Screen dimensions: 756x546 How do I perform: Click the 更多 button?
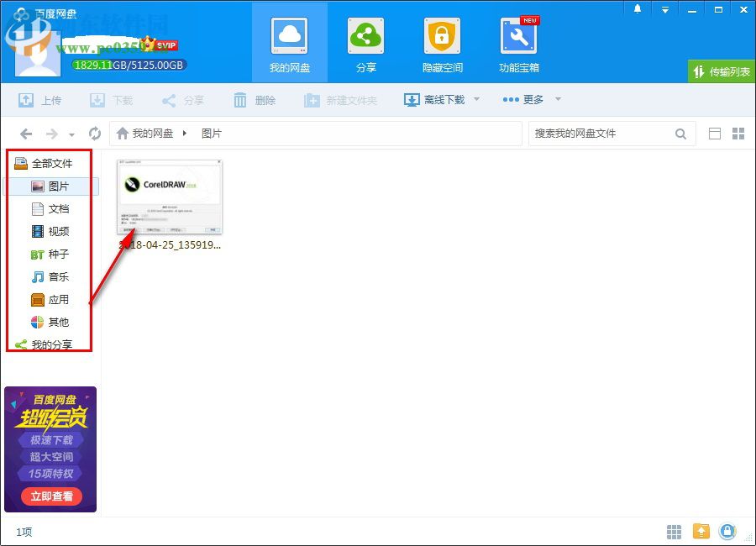tap(523, 99)
